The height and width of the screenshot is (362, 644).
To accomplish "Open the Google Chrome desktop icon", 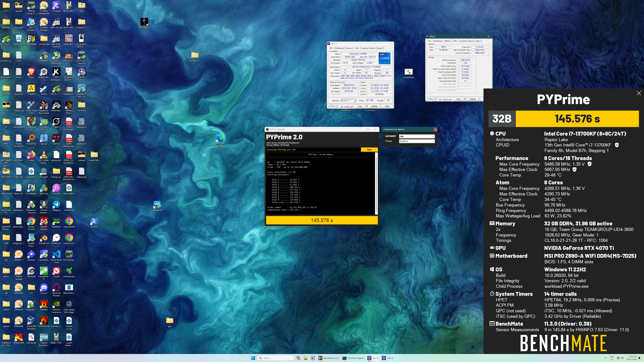I will 31,224.
